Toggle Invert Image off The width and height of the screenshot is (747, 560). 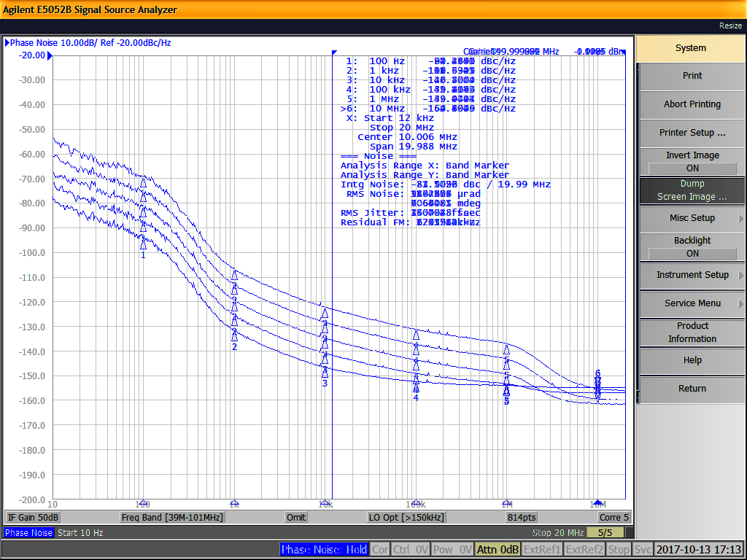pos(690,160)
